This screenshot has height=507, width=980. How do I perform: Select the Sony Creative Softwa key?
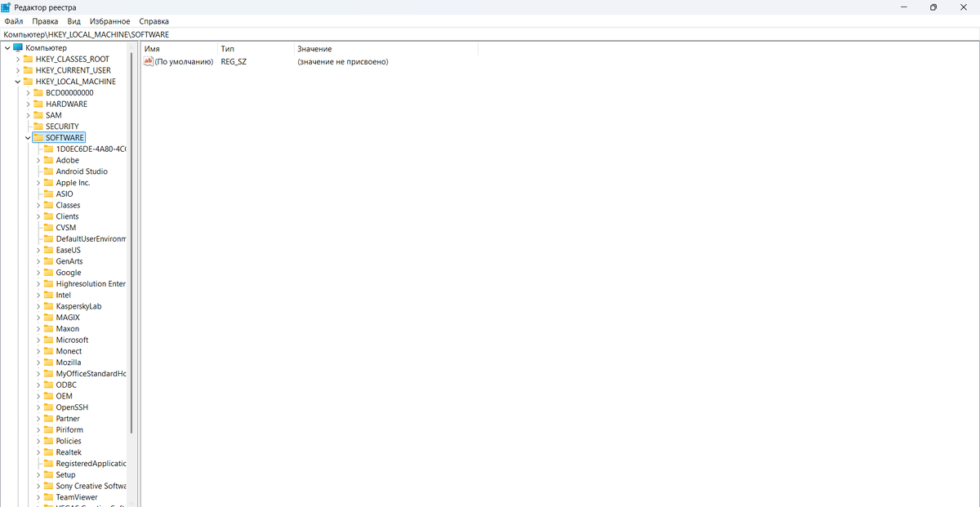tap(91, 486)
